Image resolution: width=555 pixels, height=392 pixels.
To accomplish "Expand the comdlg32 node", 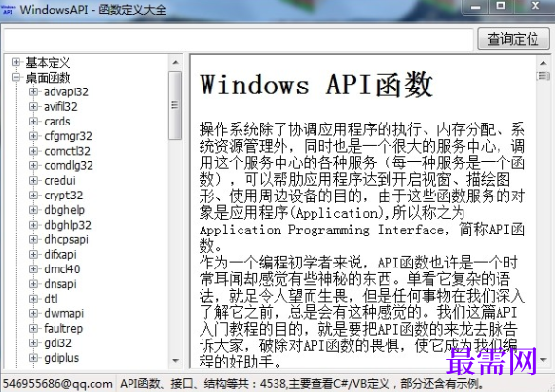I will 33,165.
